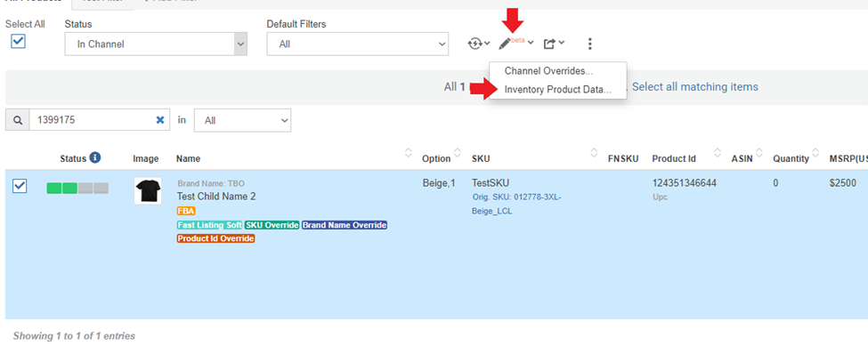Viewport: 868px width, 346px height.
Task: Uncheck the Test Child Name 2 row checkbox
Action: tap(20, 186)
